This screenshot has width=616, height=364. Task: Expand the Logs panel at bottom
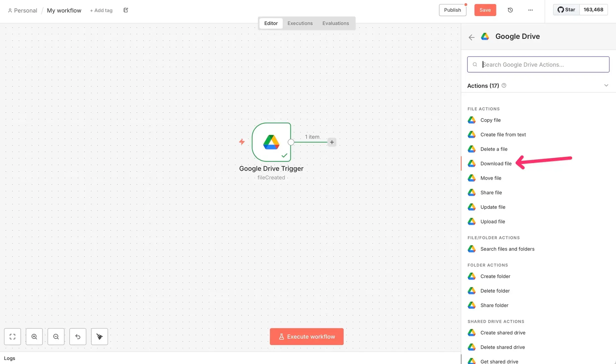coord(10,358)
